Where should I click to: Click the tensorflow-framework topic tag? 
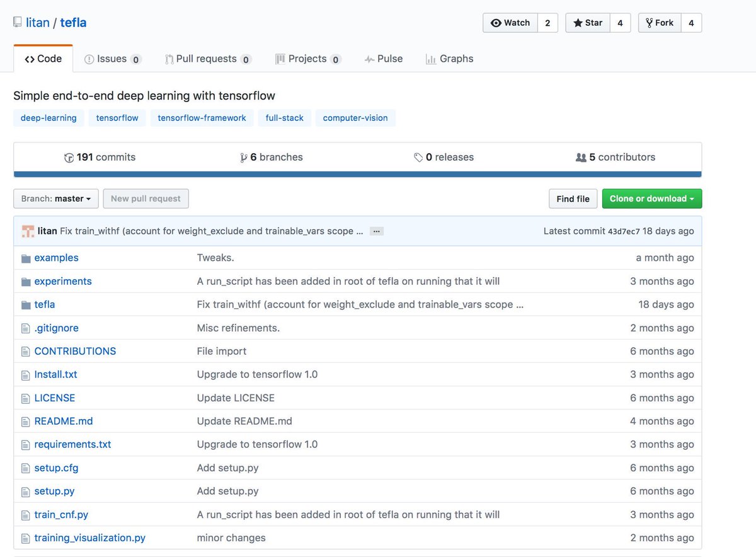pyautogui.click(x=202, y=118)
